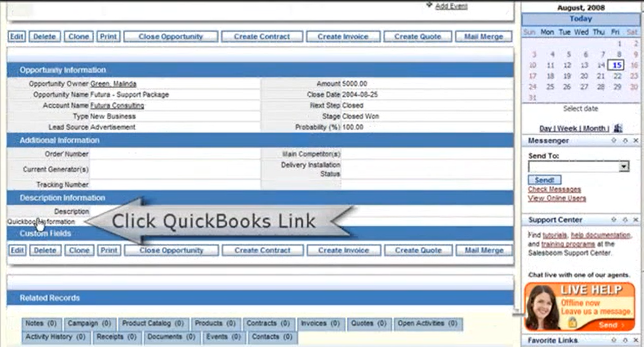Screen dimensions: 644x347
Task: Open the Green, Malinda owner link
Action: coord(113,84)
